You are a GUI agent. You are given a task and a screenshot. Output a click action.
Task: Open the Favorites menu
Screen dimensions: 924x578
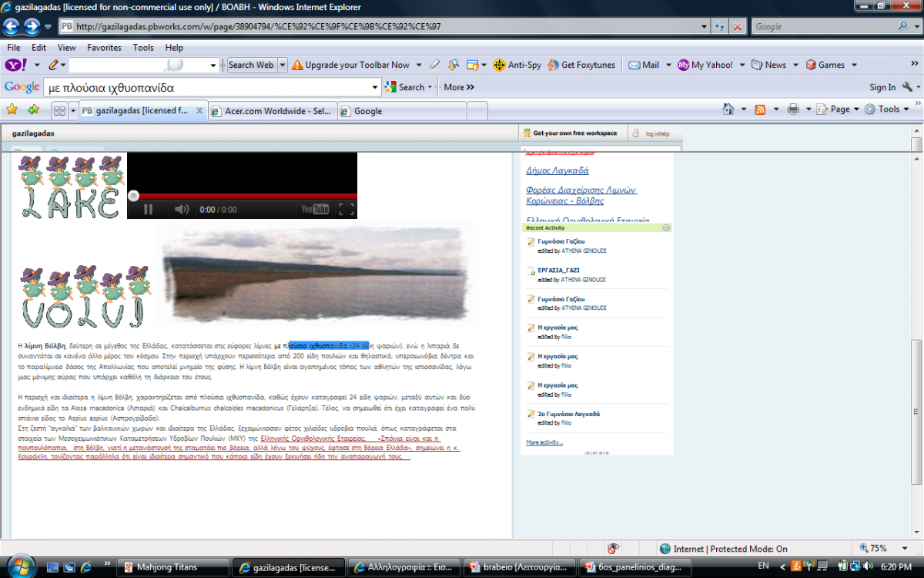pos(104,47)
